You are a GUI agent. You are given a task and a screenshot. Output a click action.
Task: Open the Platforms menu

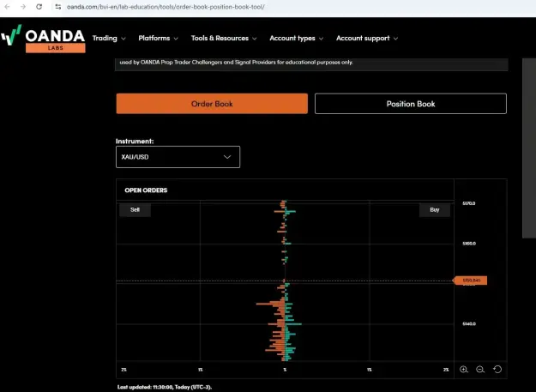pyautogui.click(x=159, y=39)
